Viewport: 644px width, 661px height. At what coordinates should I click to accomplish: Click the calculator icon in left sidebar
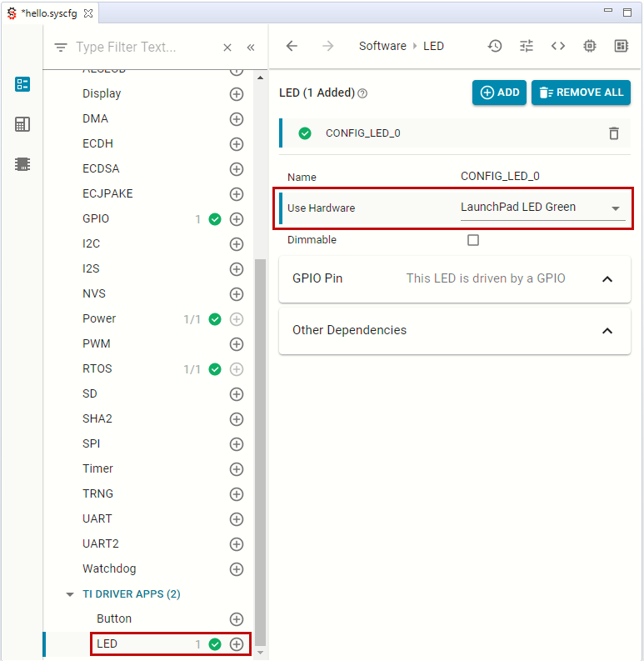pyautogui.click(x=22, y=124)
